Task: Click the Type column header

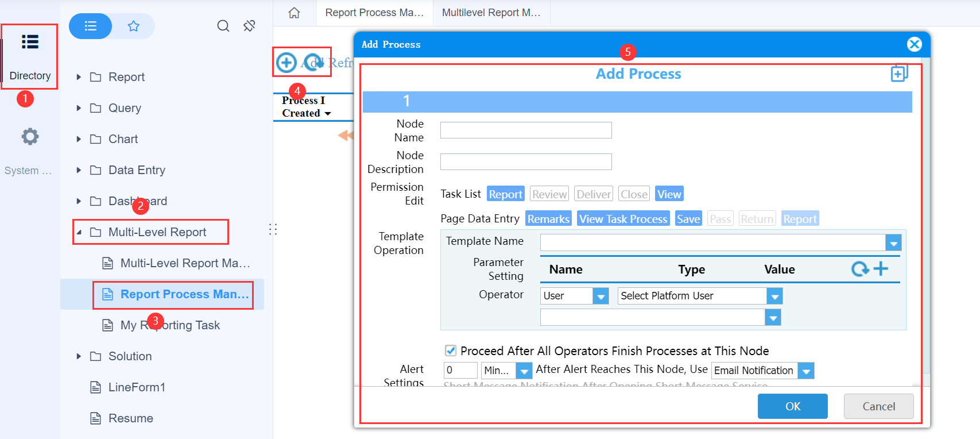Action: pyautogui.click(x=691, y=269)
